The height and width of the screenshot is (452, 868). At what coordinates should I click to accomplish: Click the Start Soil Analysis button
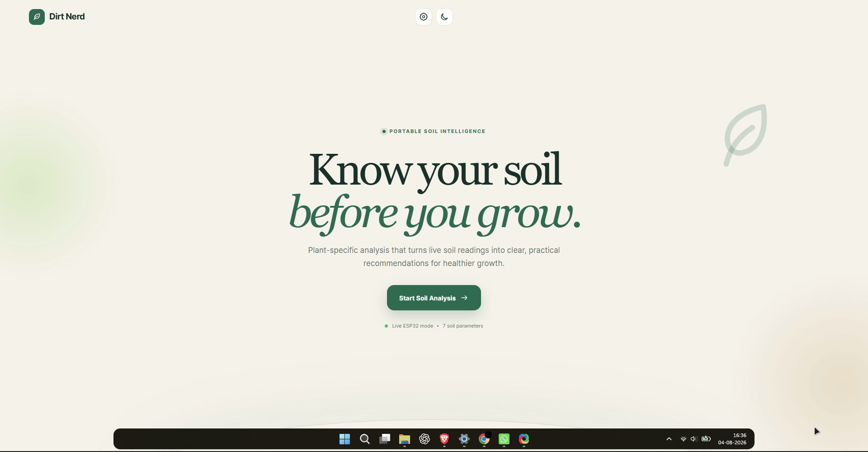(x=434, y=298)
